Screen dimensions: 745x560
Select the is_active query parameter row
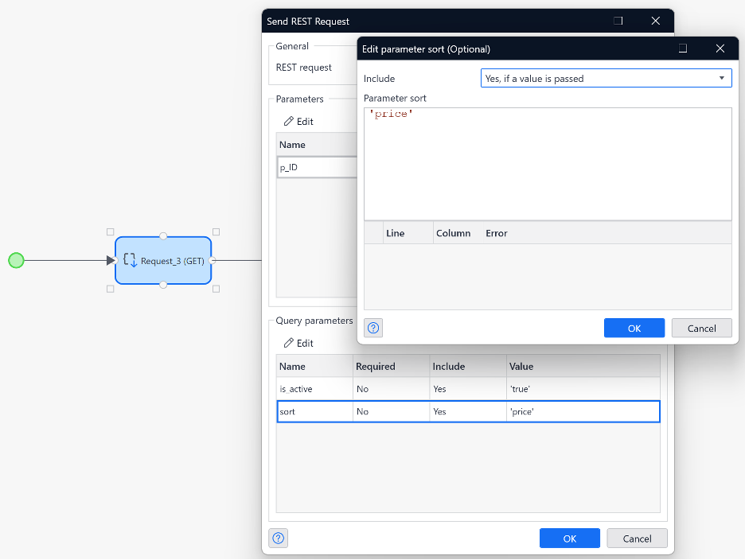pos(468,389)
